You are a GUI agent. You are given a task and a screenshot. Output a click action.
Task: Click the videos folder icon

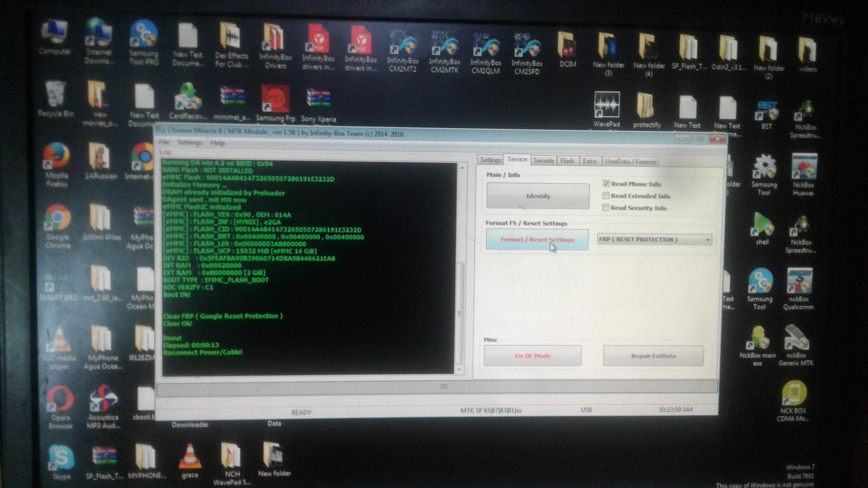pyautogui.click(x=808, y=54)
